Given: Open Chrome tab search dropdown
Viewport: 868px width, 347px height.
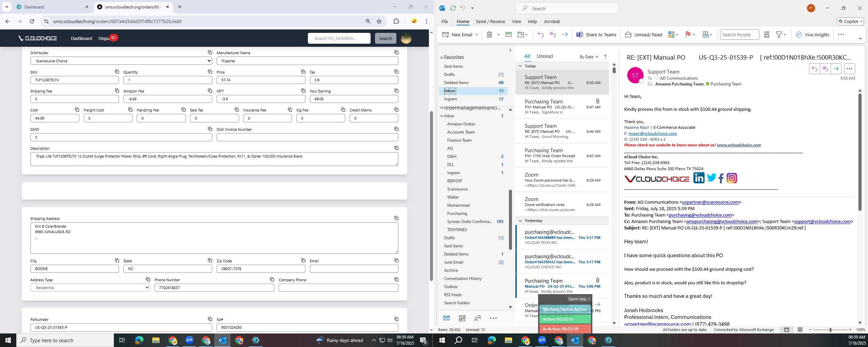Looking at the screenshot, I should coord(7,7).
